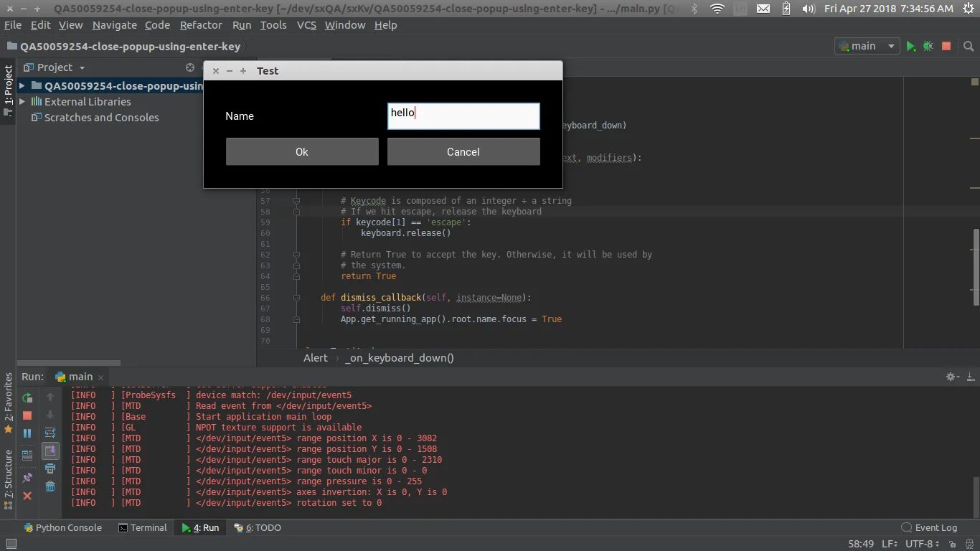Focus the Name text field containing hello
This screenshot has height=551, width=980.
[463, 116]
